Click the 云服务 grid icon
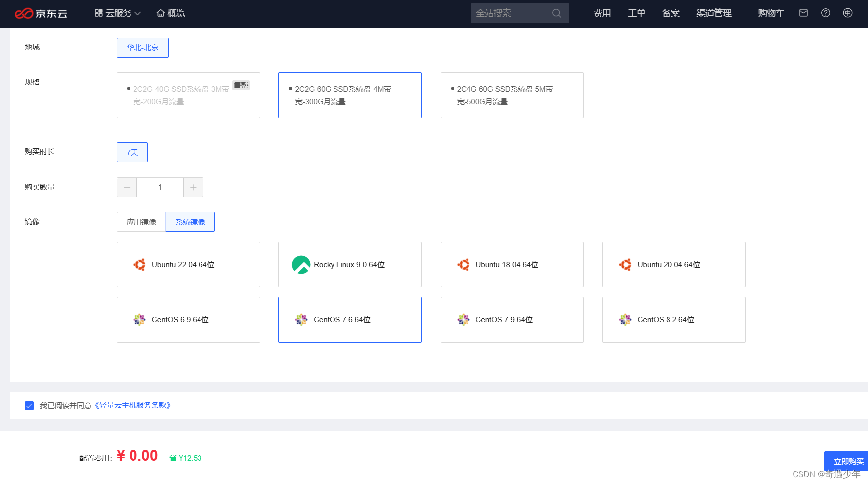The image size is (868, 483). (99, 13)
